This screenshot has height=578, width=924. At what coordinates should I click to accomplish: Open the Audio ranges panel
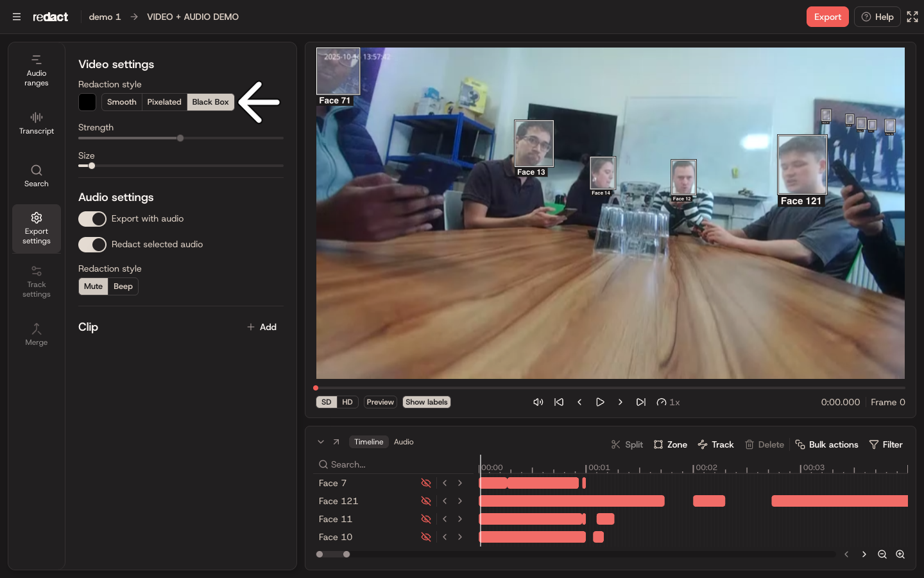tap(37, 71)
